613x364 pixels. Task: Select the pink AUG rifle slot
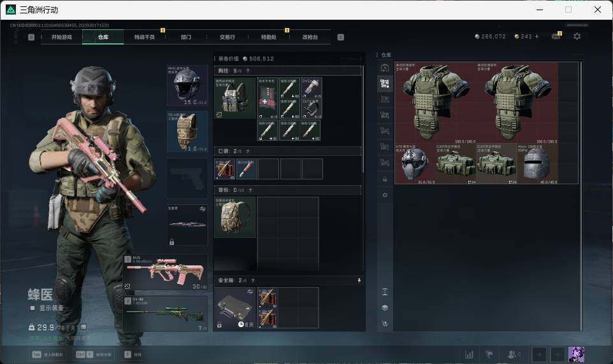click(166, 272)
